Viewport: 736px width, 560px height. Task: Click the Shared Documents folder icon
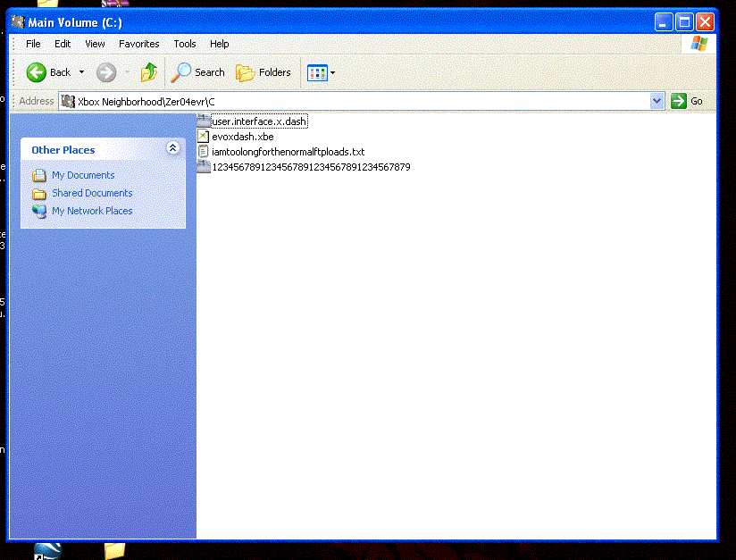pos(39,194)
